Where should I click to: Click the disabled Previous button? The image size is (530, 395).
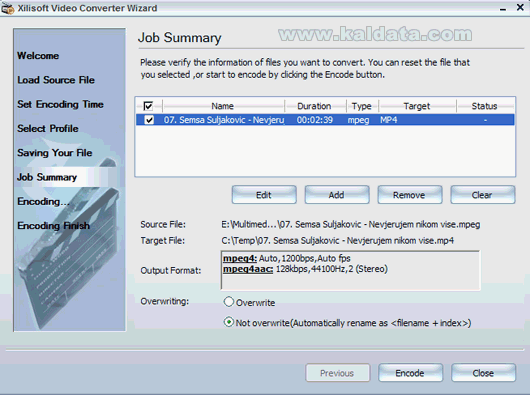[x=337, y=373]
